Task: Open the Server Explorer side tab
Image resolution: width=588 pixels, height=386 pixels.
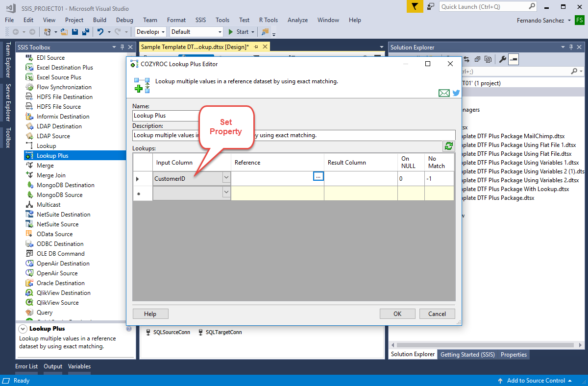Action: (x=8, y=102)
